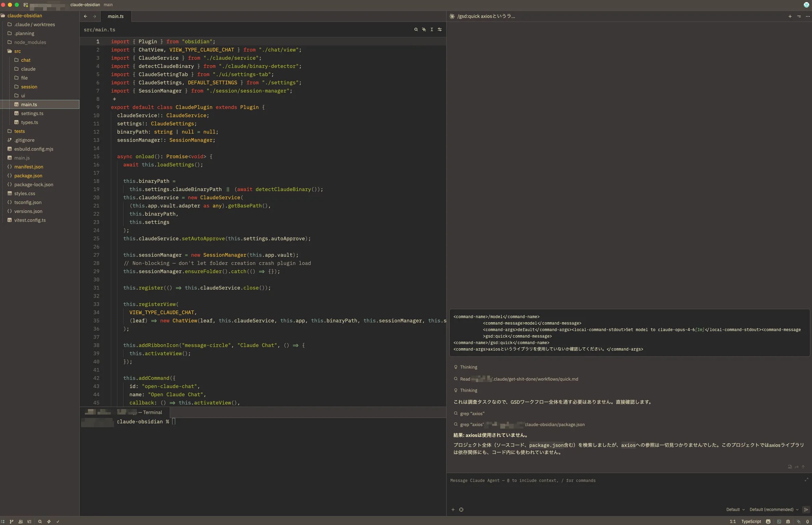Open the agent panel ellipsis menu
Image resolution: width=812 pixels, height=525 pixels.
[x=808, y=16]
